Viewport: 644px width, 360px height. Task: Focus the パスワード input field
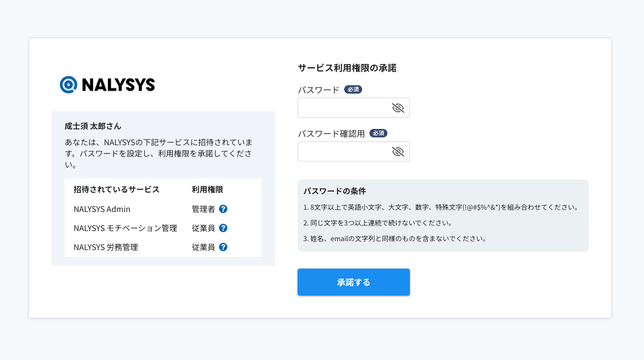pyautogui.click(x=354, y=108)
